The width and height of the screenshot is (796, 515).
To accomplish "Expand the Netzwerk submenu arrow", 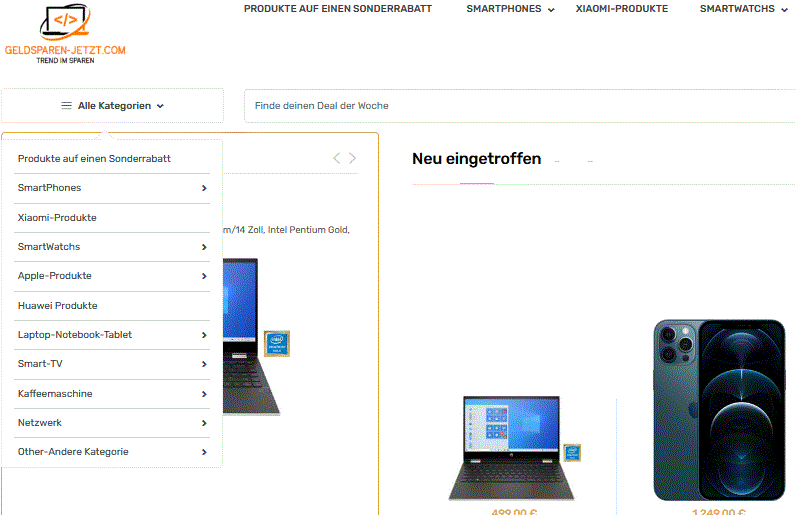I will pyautogui.click(x=204, y=423).
